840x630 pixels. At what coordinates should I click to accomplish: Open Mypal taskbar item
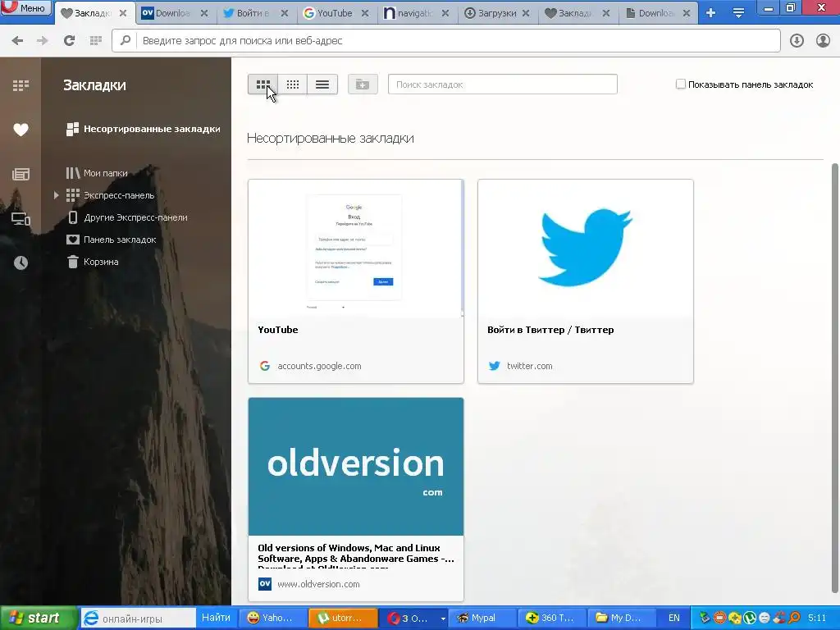point(482,618)
